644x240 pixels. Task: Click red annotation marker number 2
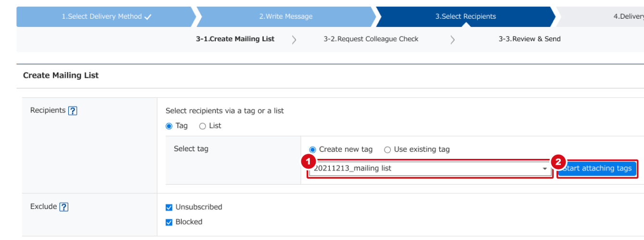[558, 162]
